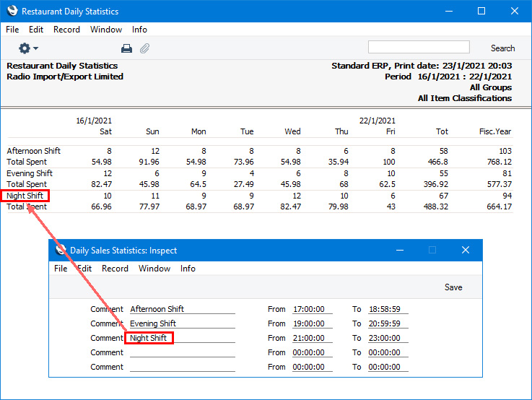Screen dimensions: 532x400
Task: Click the printer icon
Action: click(126, 48)
